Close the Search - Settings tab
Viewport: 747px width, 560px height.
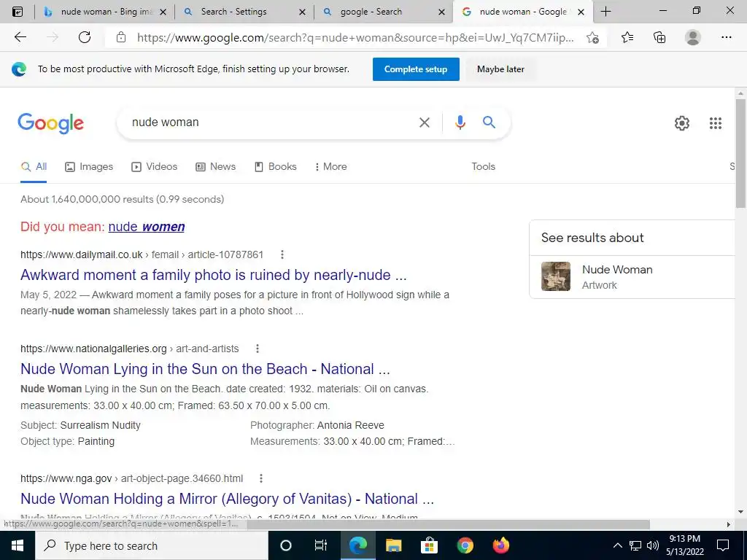point(302,12)
